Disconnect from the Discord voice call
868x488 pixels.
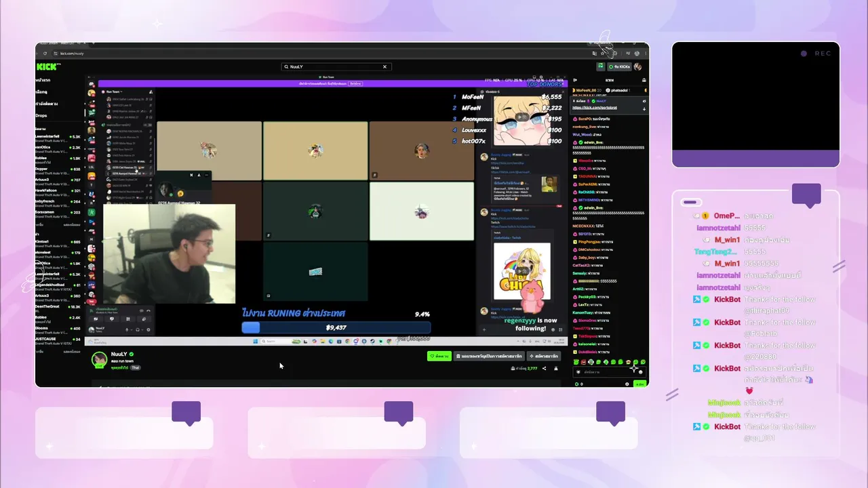click(149, 310)
